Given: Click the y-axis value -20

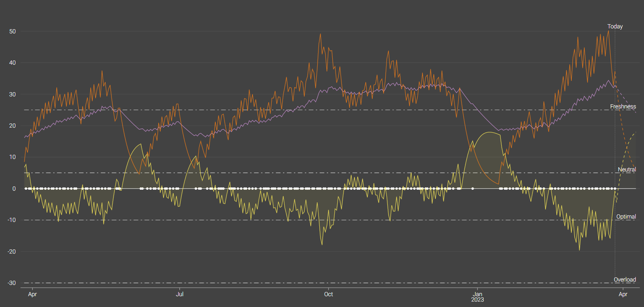Looking at the screenshot, I should [12, 252].
